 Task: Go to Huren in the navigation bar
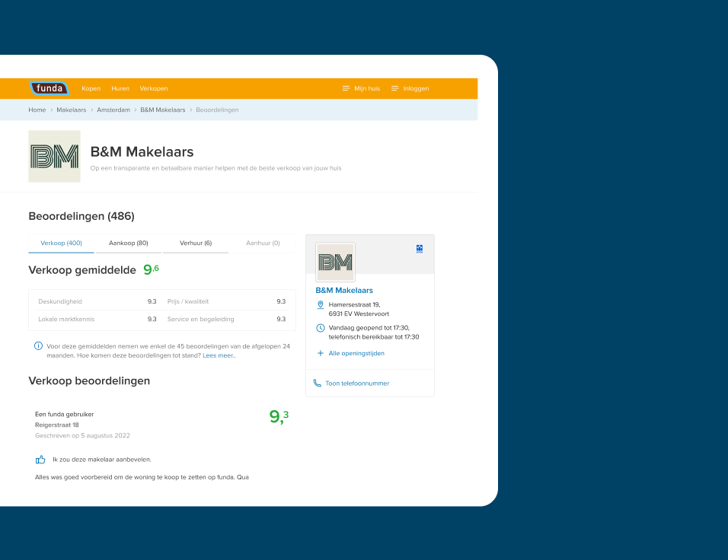(x=120, y=88)
